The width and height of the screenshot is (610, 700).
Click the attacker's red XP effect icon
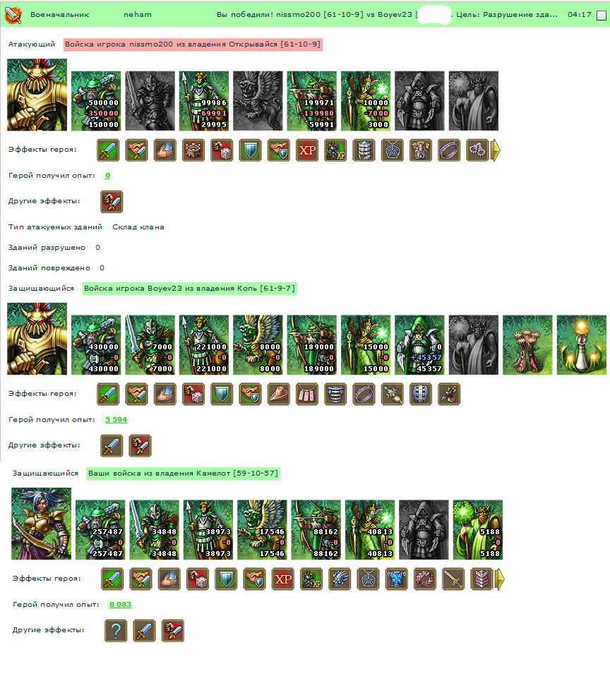pyautogui.click(x=307, y=150)
